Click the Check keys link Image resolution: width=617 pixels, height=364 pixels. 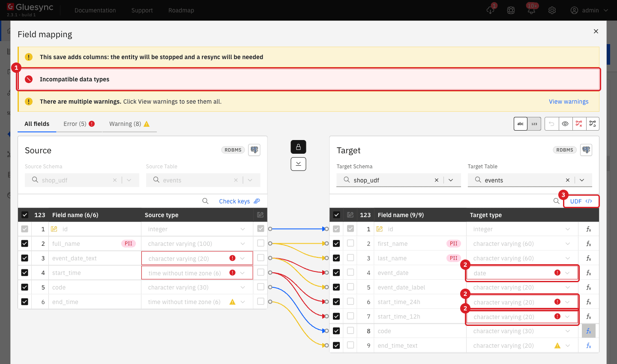(240, 201)
